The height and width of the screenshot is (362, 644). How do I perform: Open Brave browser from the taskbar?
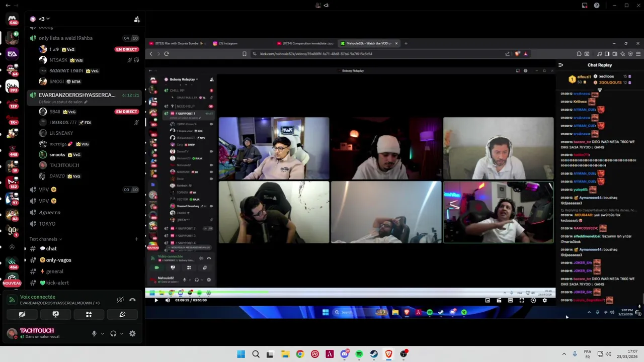(x=388, y=354)
